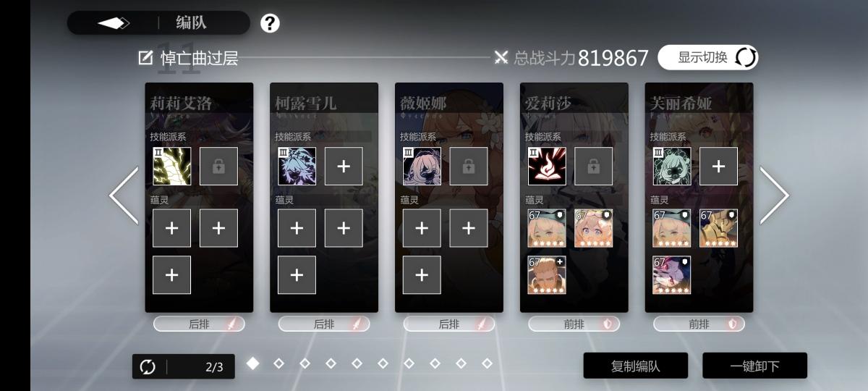Open the locked skill slot under 薇姬娜
The height and width of the screenshot is (391, 868).
click(469, 167)
